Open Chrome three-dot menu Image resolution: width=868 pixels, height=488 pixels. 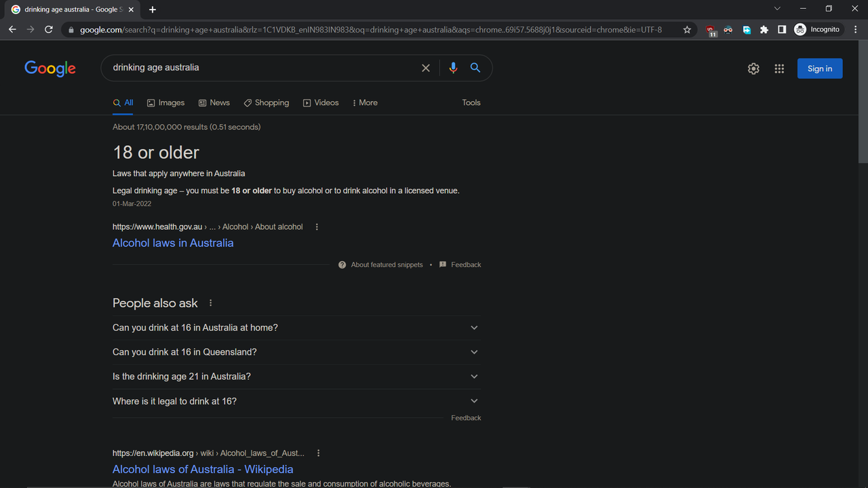[x=854, y=30]
